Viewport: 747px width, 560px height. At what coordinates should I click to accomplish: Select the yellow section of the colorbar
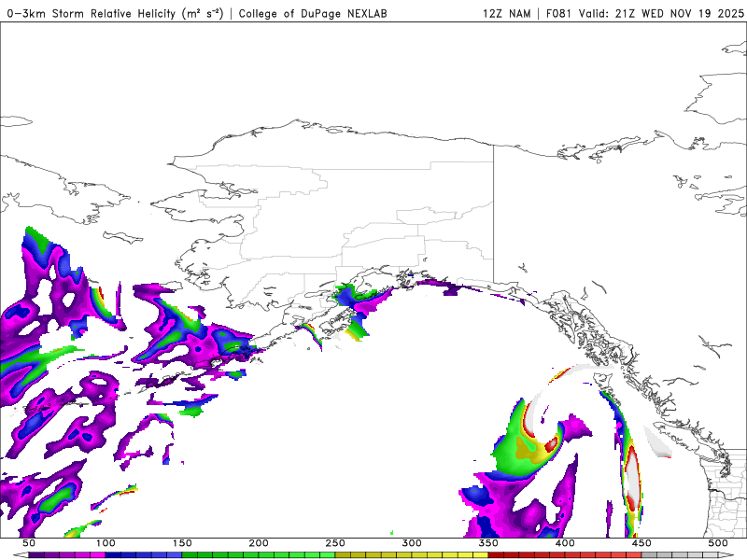point(412,555)
